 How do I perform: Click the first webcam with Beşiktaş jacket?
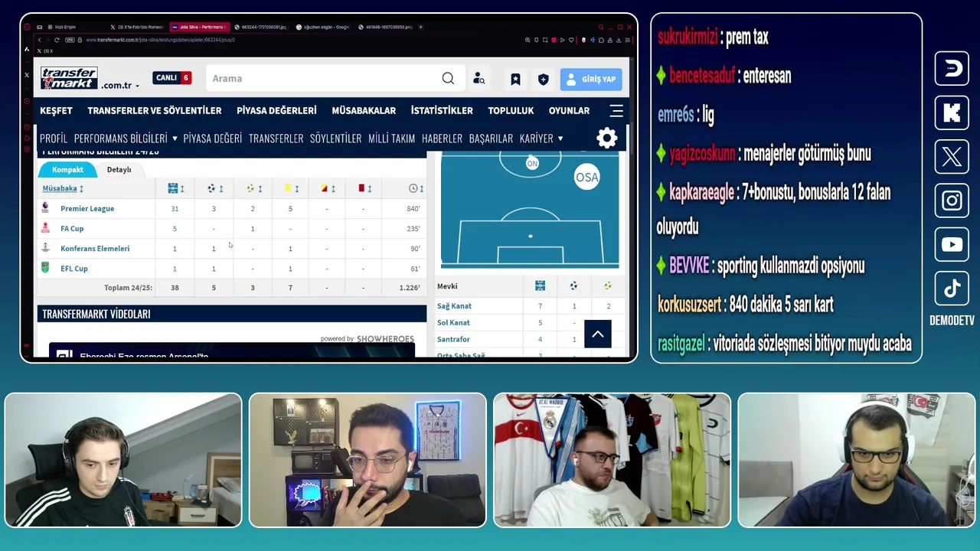click(123, 460)
